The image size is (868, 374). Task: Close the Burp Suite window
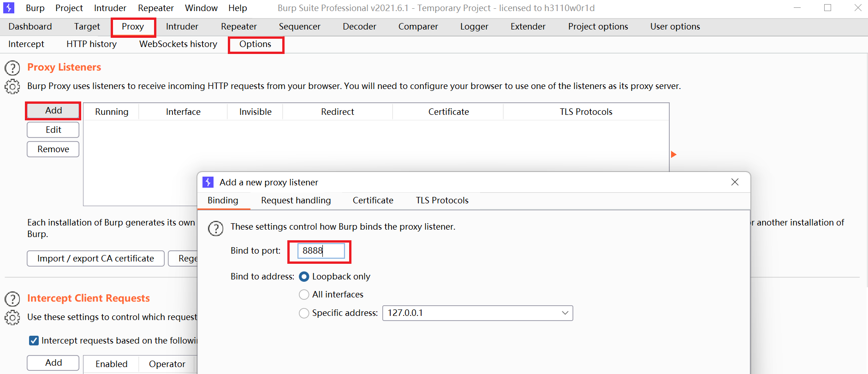(858, 8)
